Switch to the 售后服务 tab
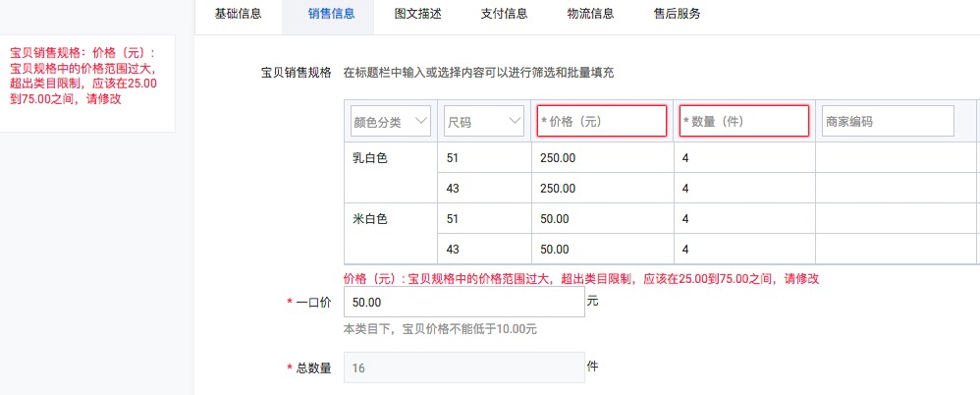The image size is (980, 395). [677, 14]
